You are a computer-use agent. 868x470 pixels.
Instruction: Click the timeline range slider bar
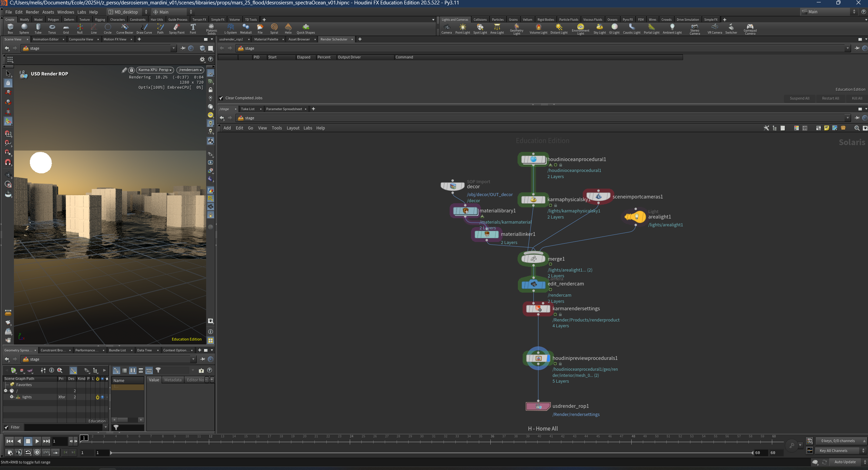pos(431,453)
